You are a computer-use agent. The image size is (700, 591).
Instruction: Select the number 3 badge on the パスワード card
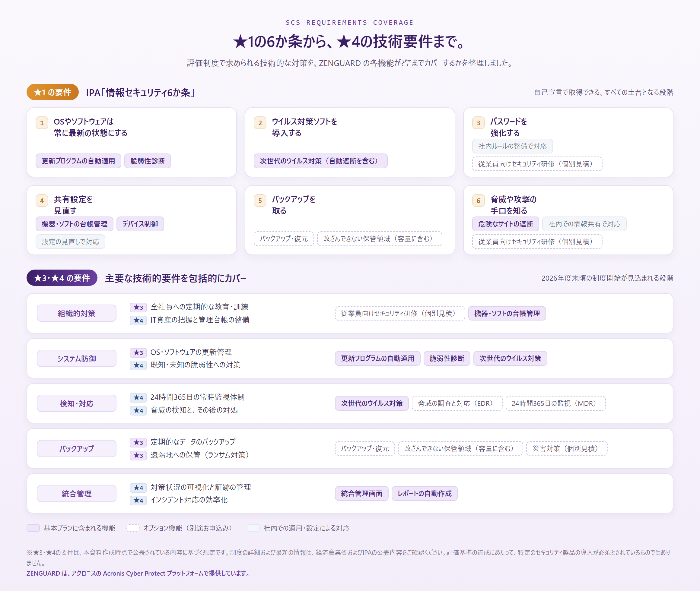(x=479, y=123)
